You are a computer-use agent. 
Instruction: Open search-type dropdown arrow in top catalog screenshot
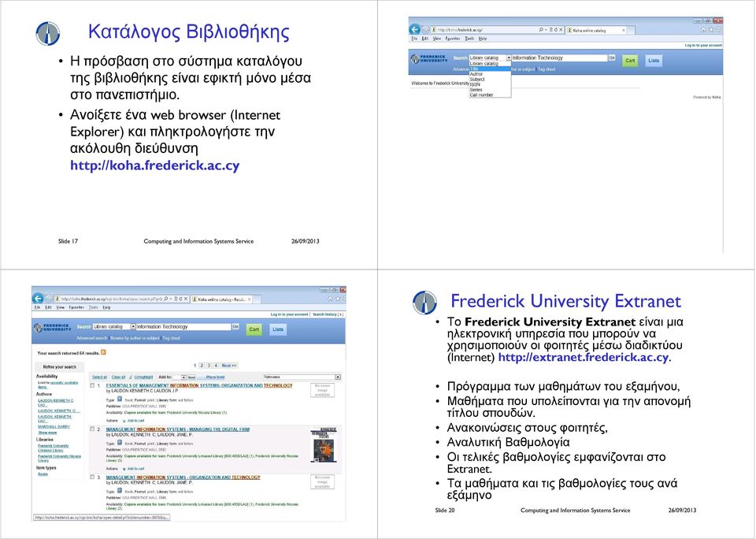(x=509, y=58)
